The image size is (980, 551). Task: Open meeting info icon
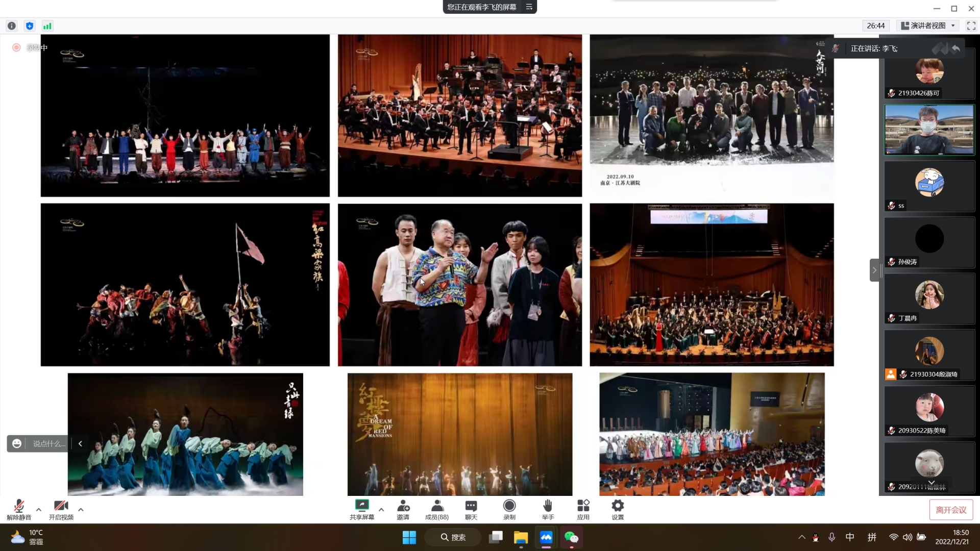12,26
